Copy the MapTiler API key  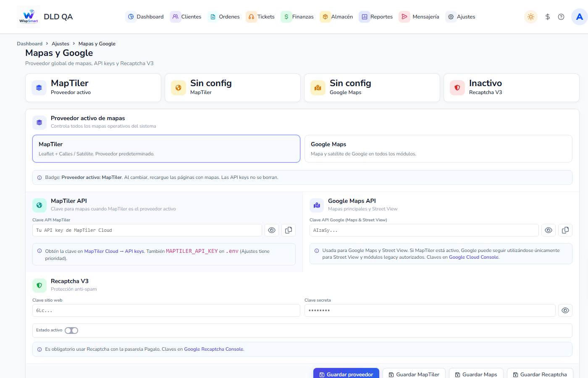coord(289,230)
